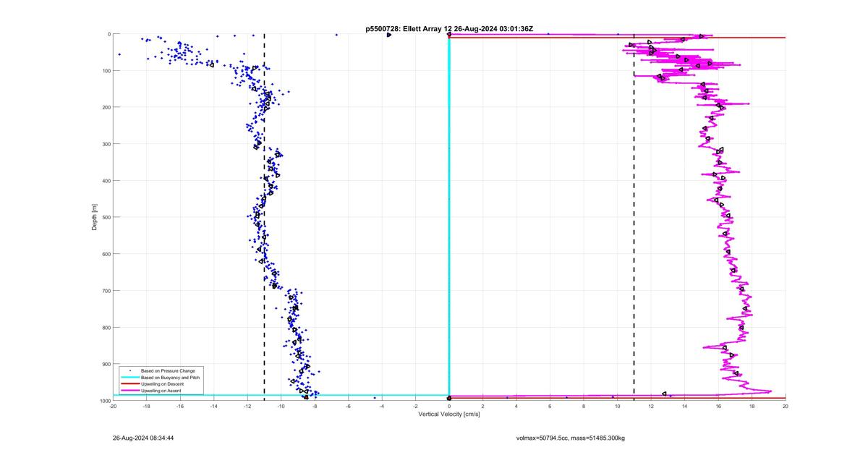Click velocity tick label '14'
The width and height of the screenshot is (868, 450).
click(684, 407)
